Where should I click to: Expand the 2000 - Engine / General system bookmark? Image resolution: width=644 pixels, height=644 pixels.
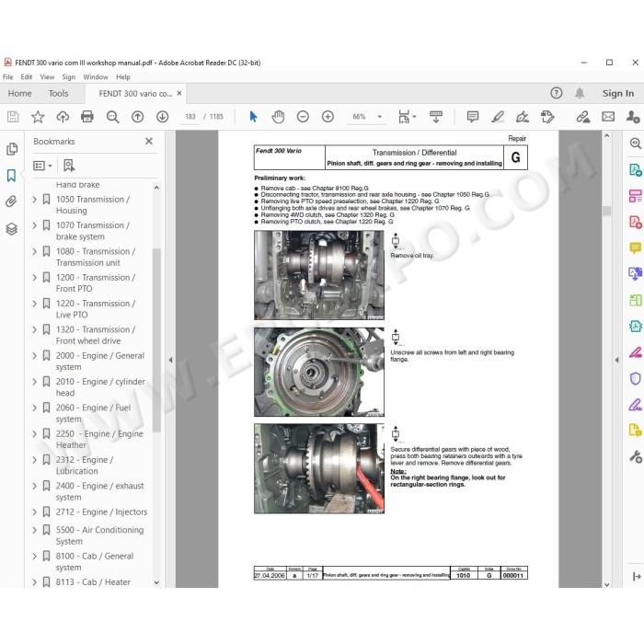point(35,356)
